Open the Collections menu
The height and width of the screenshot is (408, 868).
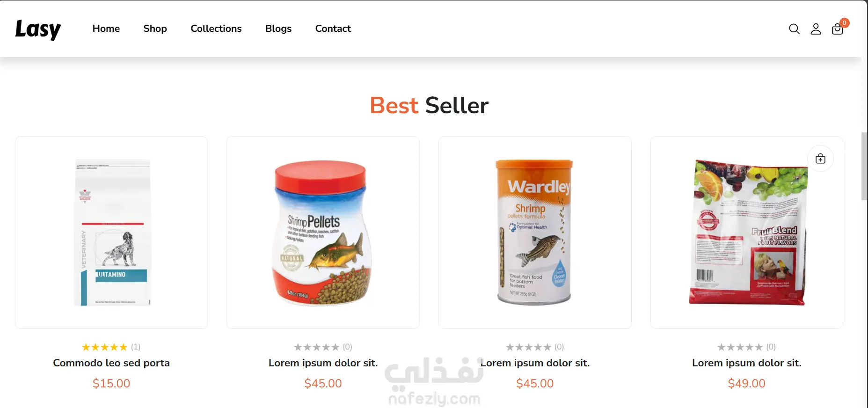[216, 29]
